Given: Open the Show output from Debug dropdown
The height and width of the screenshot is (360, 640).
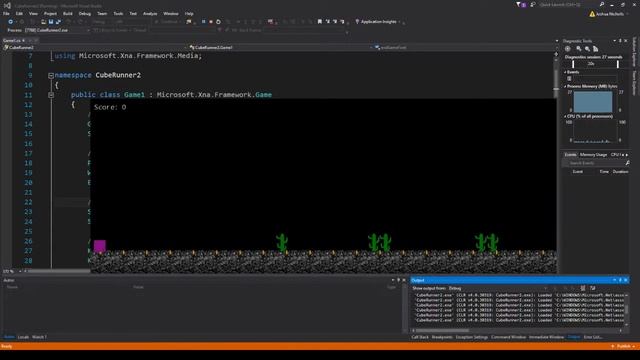Looking at the screenshot, I should (498, 288).
